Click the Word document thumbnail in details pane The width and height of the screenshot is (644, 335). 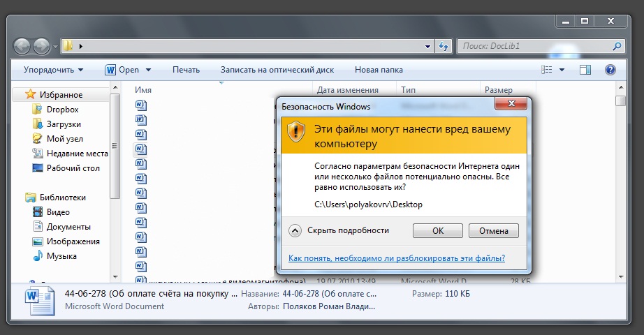[x=39, y=301]
